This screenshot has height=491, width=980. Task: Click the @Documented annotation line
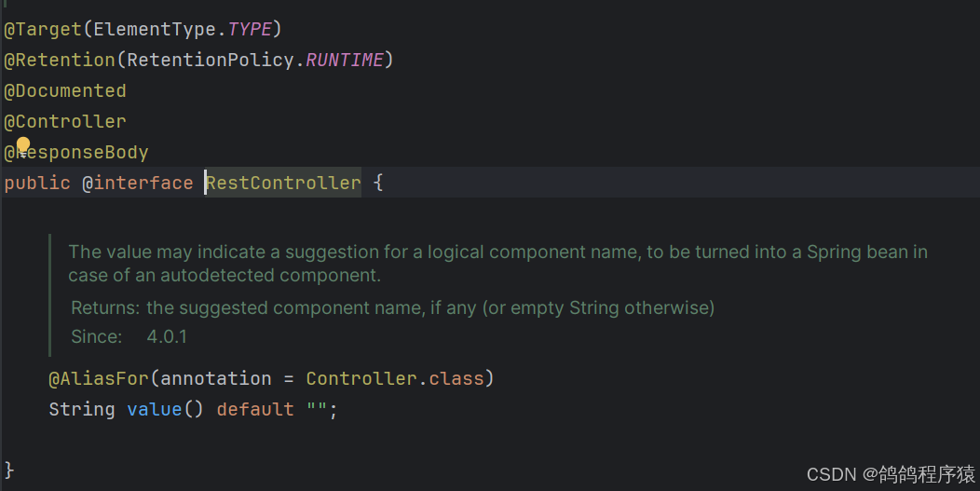[65, 90]
